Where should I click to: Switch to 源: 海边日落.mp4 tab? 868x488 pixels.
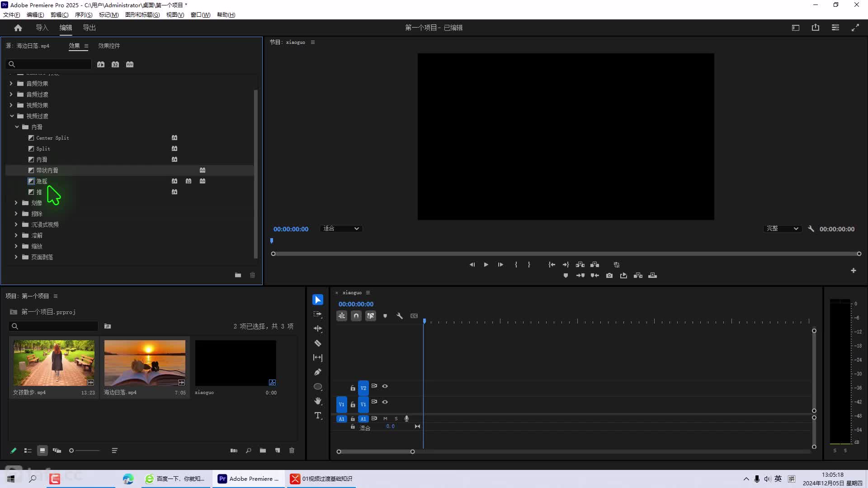(x=28, y=46)
